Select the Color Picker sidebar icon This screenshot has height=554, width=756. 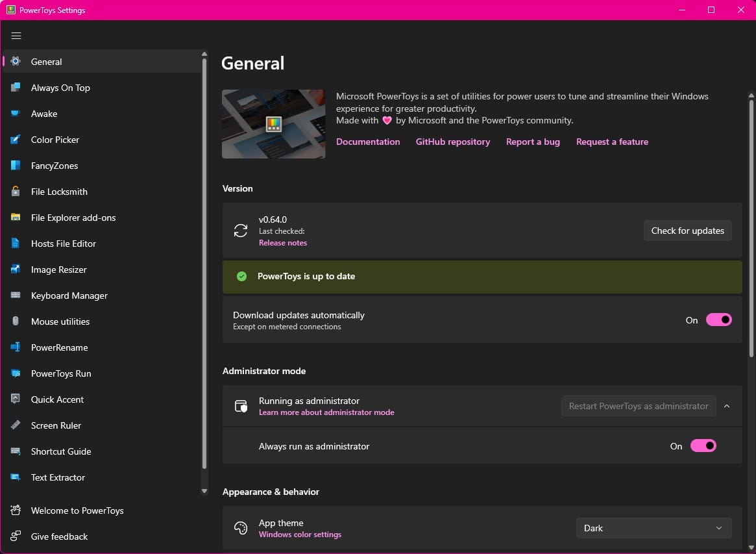[x=15, y=140]
